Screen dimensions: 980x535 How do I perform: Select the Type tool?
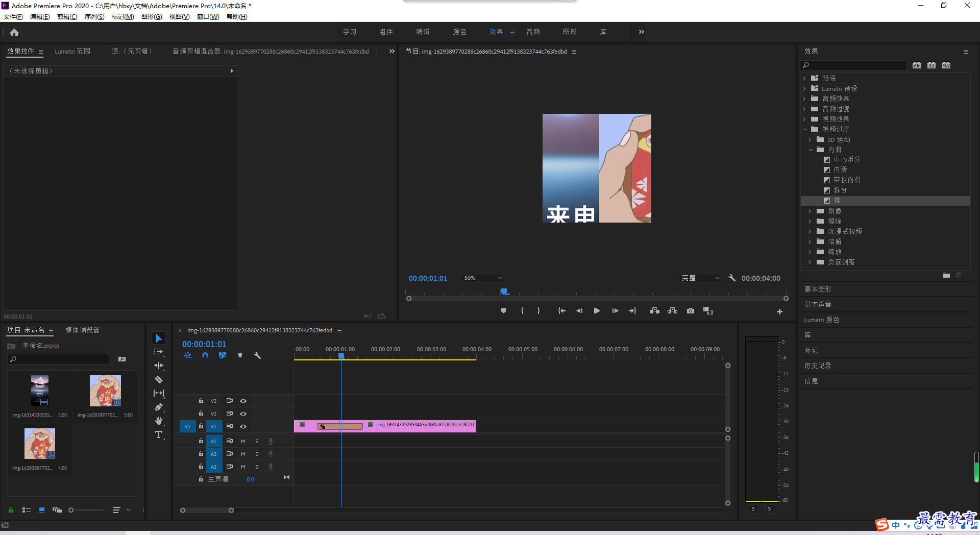point(159,434)
